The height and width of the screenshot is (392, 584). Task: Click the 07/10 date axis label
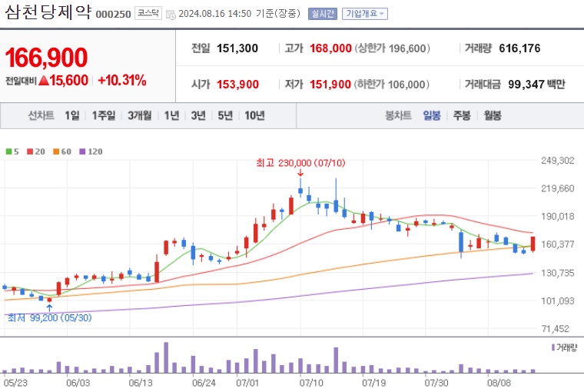coord(311,383)
